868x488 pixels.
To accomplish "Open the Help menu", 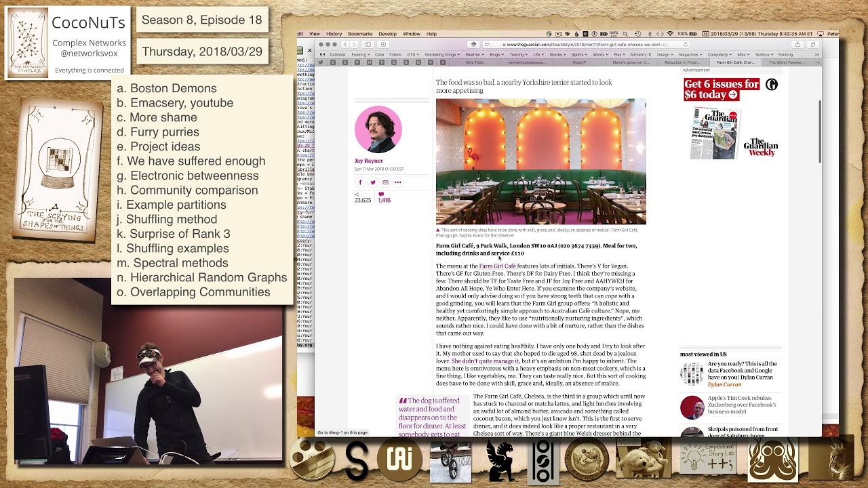I will (431, 34).
